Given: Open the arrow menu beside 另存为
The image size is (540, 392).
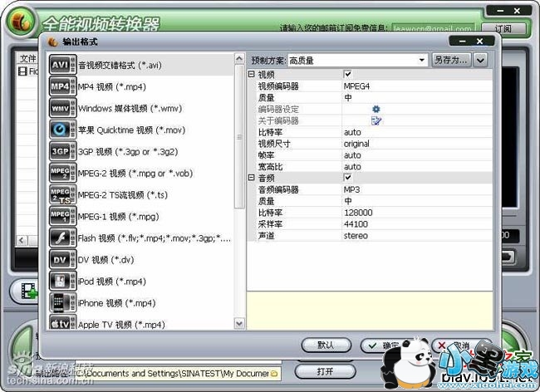Looking at the screenshot, I should click(481, 61).
